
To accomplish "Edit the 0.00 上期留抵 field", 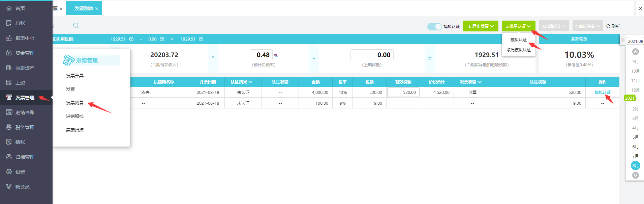I will pos(372,55).
